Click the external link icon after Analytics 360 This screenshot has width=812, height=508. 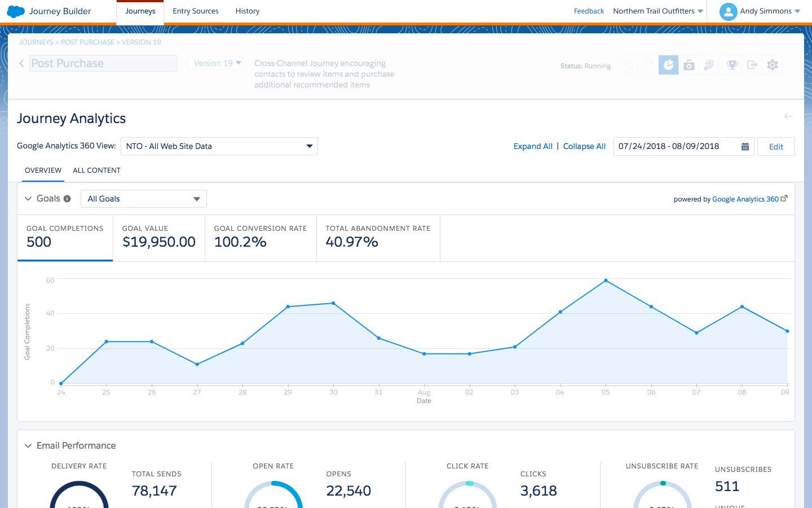(x=784, y=198)
